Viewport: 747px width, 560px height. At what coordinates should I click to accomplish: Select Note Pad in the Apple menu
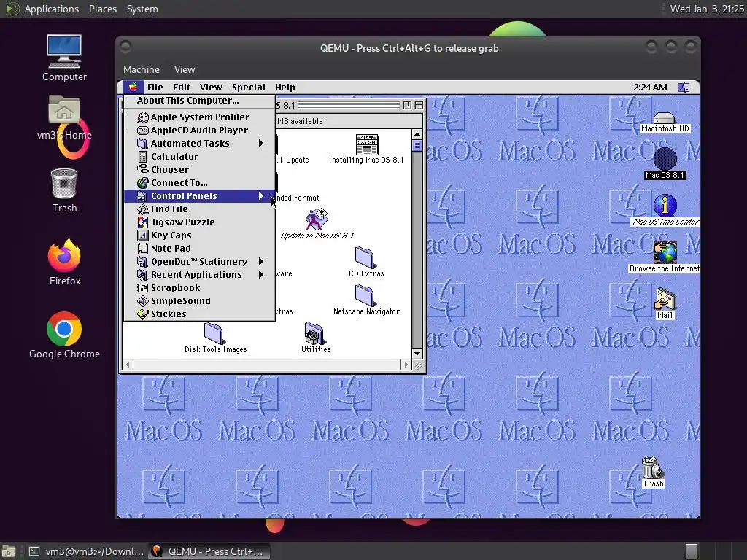200,248
